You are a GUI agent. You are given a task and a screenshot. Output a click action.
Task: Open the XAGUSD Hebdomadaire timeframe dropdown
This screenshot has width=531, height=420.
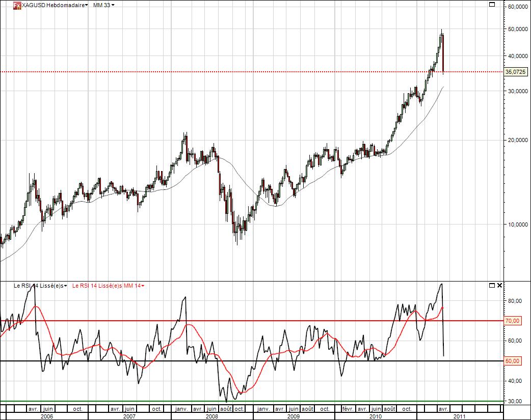(87, 6)
